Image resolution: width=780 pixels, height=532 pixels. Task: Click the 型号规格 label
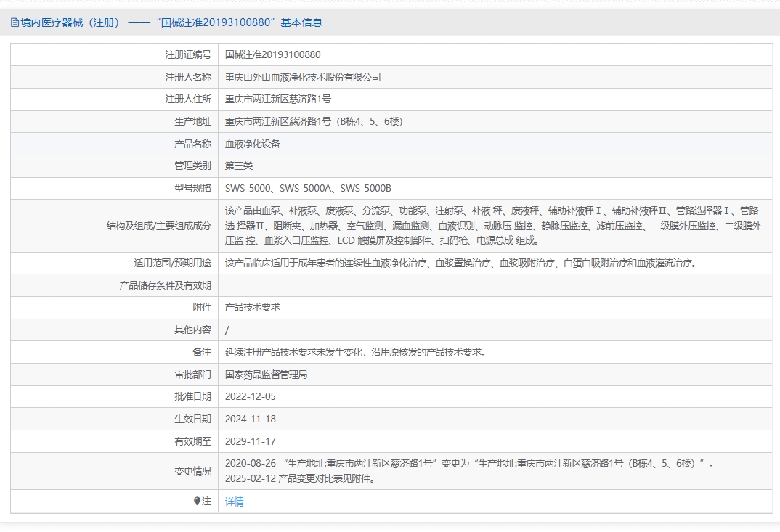tap(192, 188)
